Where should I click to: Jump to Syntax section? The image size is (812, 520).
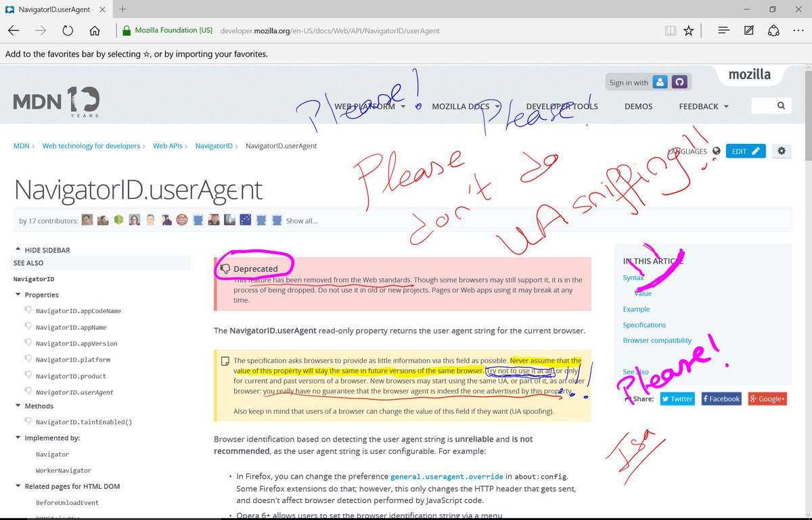click(633, 277)
